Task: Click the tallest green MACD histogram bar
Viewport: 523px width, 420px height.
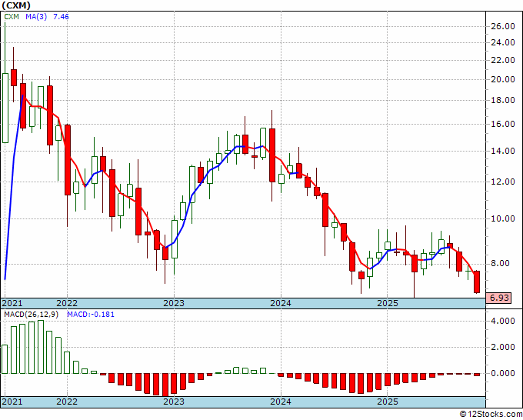Action: pos(41,347)
